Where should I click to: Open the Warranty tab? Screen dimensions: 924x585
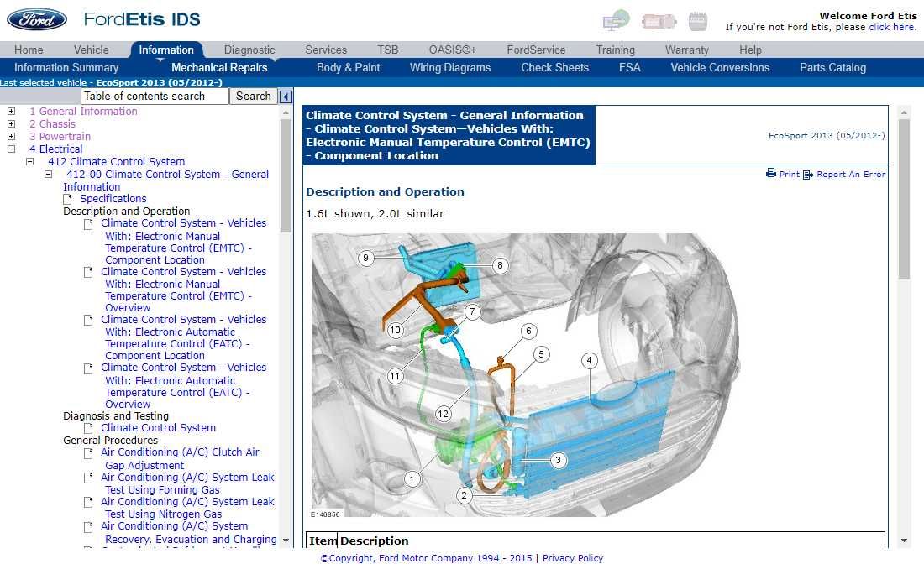coord(686,50)
